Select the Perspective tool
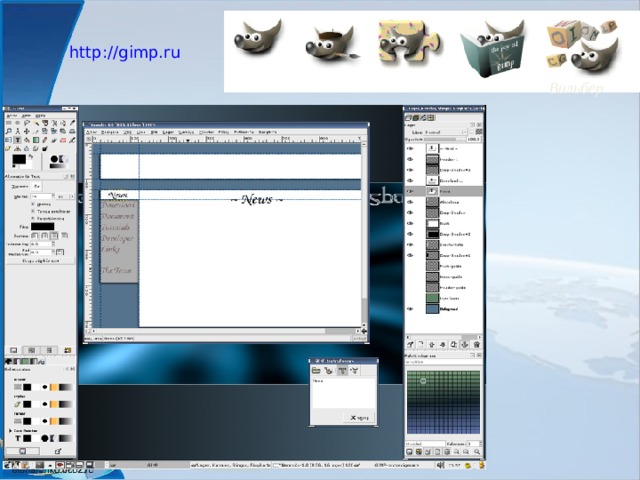Image resolution: width=640 pixels, height=480 pixels. pyautogui.click(x=72, y=131)
